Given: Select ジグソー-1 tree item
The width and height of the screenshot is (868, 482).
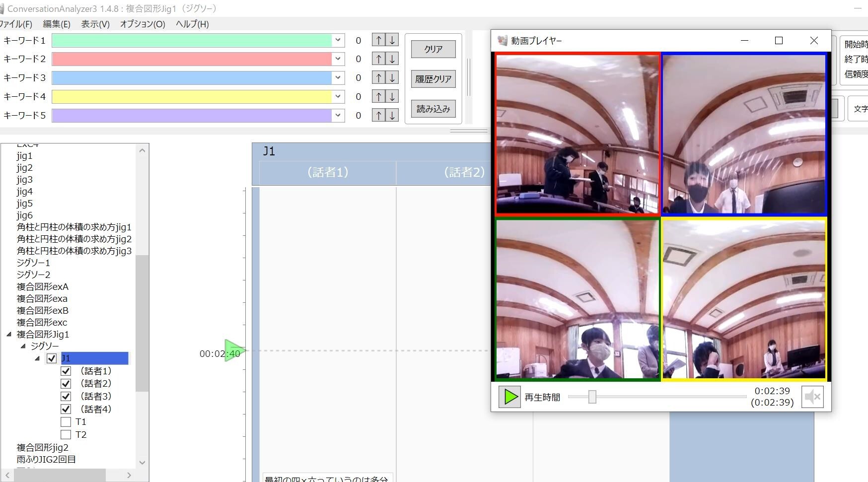Looking at the screenshot, I should tap(33, 263).
